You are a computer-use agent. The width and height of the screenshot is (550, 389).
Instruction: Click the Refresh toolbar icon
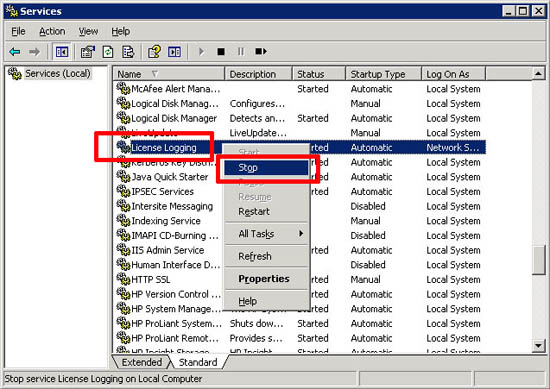pos(108,52)
